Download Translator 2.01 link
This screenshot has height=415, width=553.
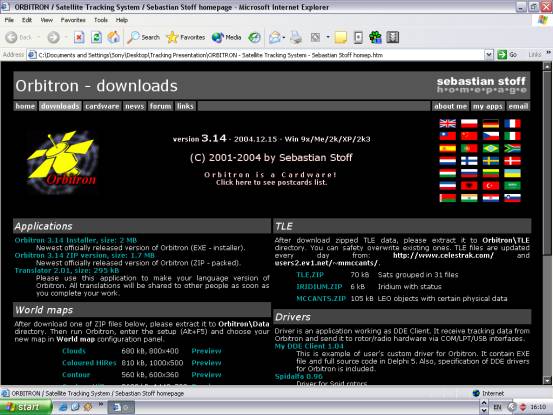tap(67, 270)
